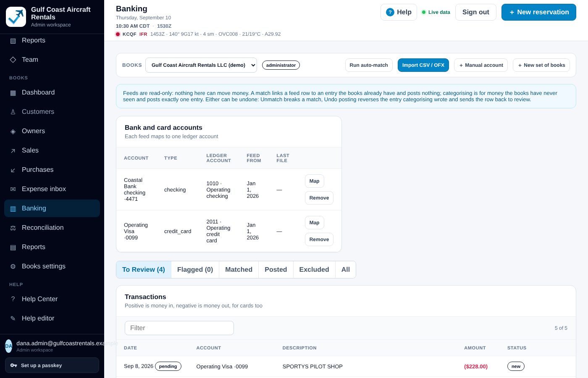Click Run auto-match button
Screen dimensions: 588x378
click(369, 65)
